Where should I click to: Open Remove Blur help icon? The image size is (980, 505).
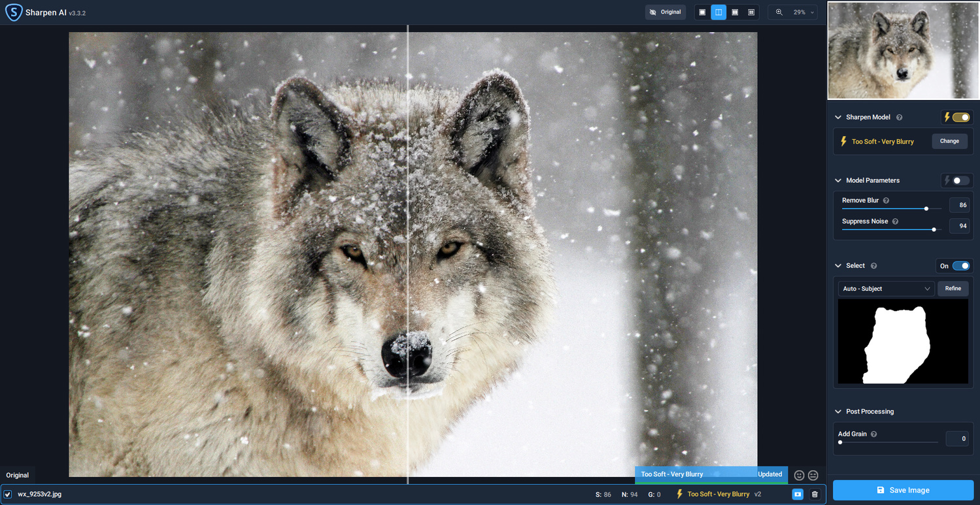(886, 201)
